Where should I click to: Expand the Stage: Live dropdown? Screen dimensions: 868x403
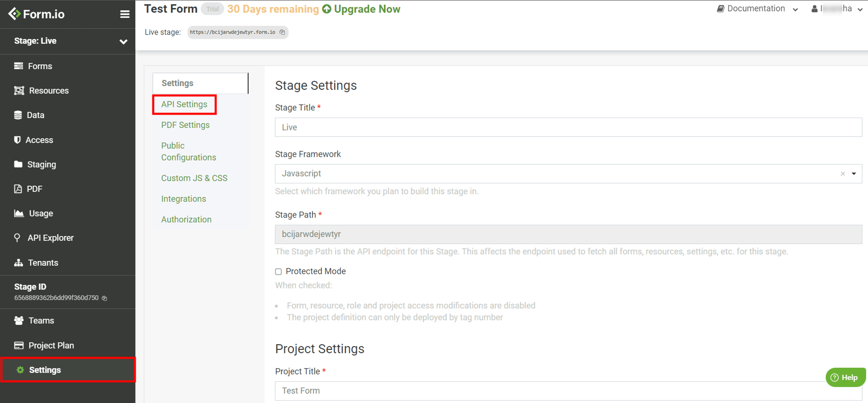(x=123, y=41)
